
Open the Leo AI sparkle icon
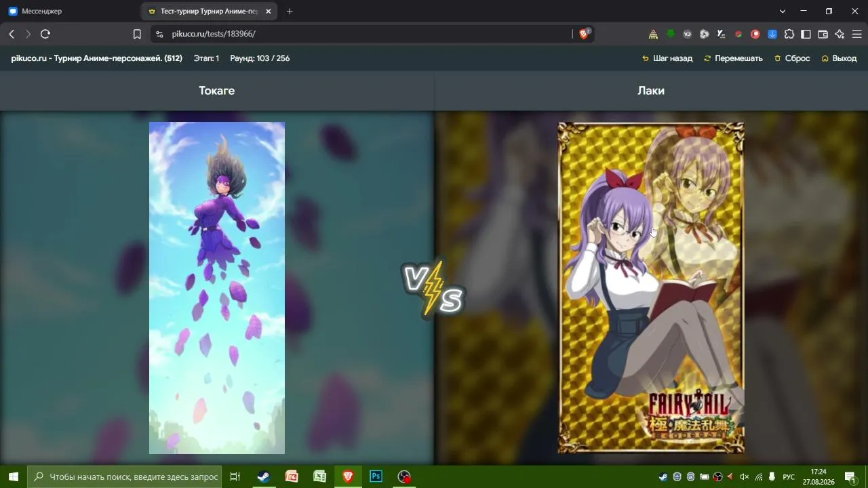pyautogui.click(x=840, y=34)
